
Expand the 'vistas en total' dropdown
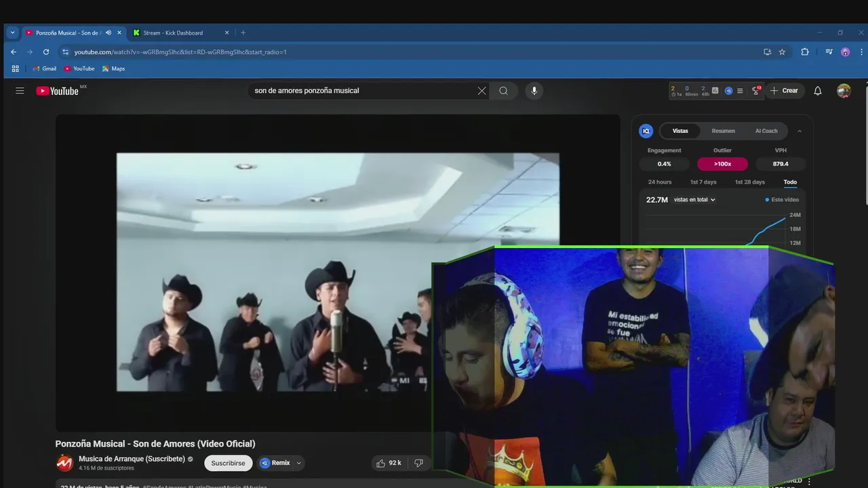point(694,200)
